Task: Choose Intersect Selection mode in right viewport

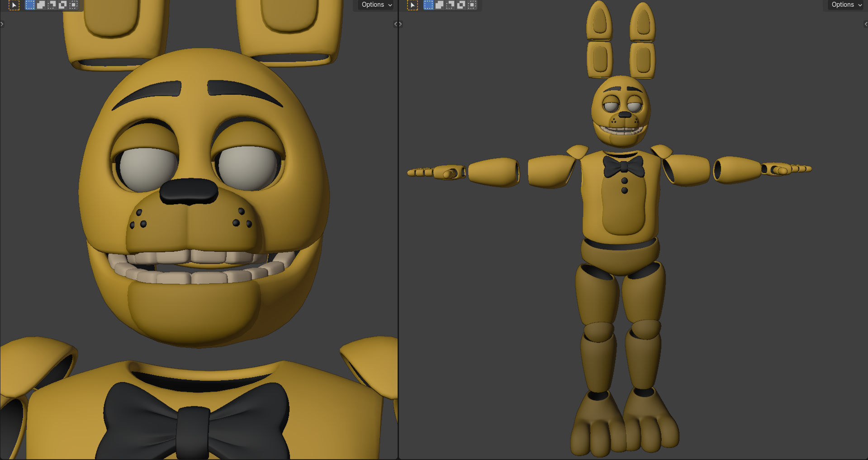Action: tap(472, 5)
